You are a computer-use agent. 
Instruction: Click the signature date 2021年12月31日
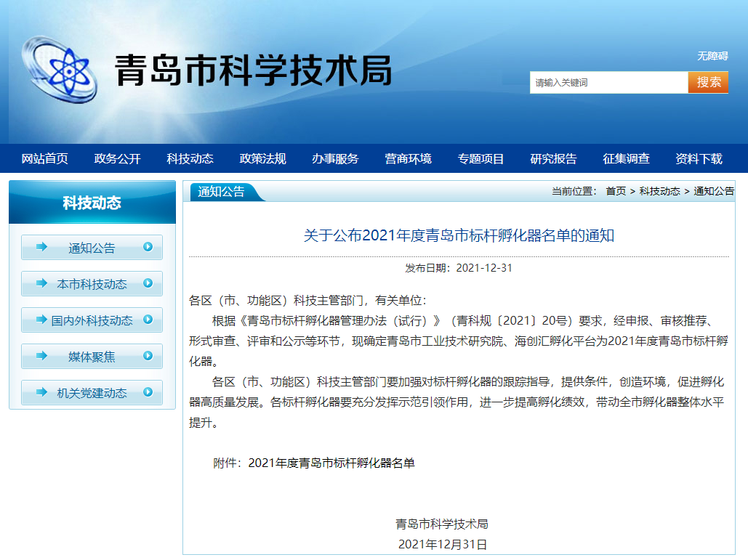pos(443,544)
